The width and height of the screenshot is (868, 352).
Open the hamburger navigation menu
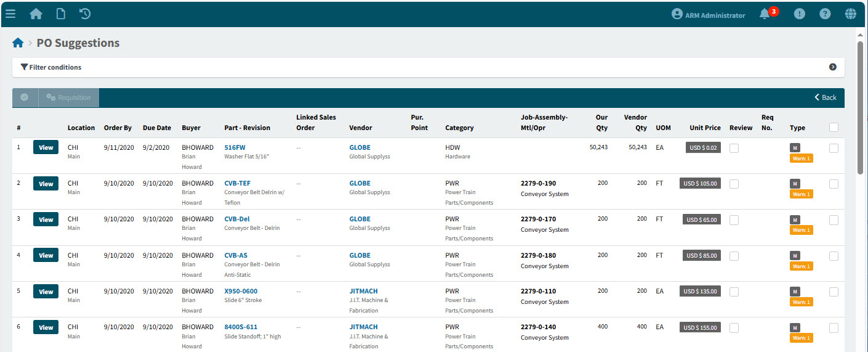(x=10, y=14)
